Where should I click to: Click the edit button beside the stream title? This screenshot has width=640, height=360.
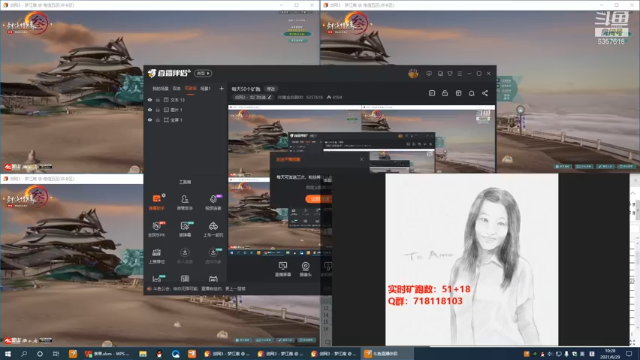[271, 89]
